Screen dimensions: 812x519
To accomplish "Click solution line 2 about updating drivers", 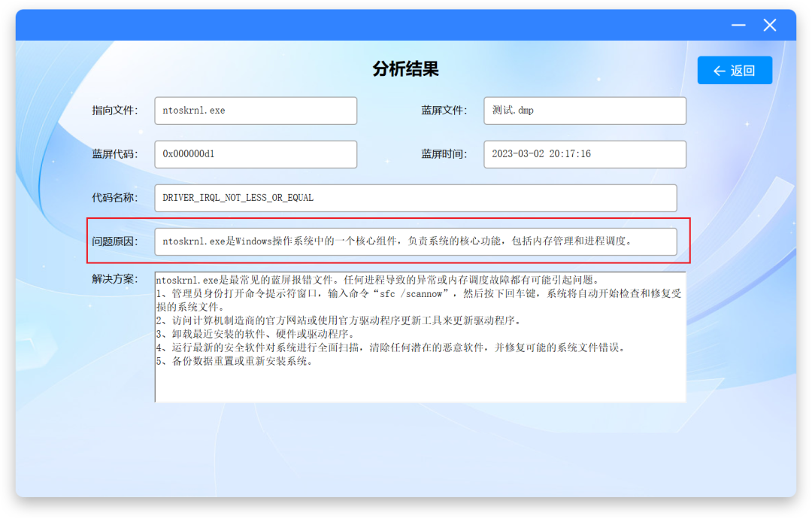I will 338,320.
